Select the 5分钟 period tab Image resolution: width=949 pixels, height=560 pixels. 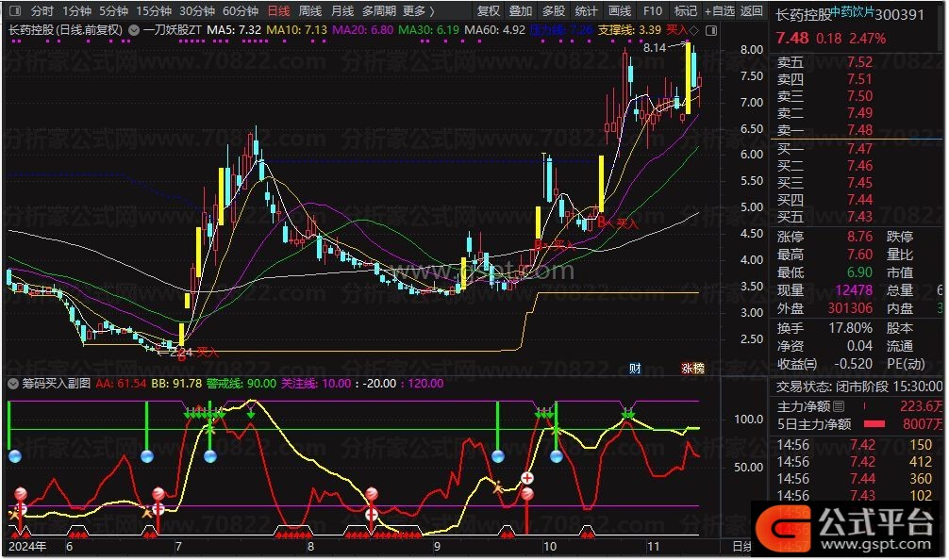click(x=114, y=11)
